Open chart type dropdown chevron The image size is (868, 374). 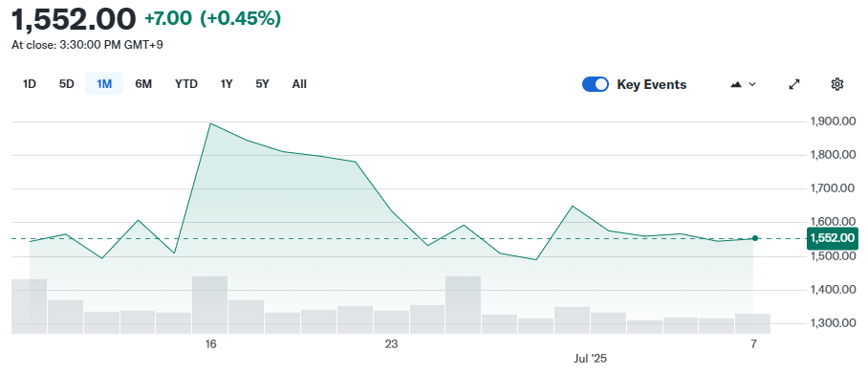pos(752,84)
